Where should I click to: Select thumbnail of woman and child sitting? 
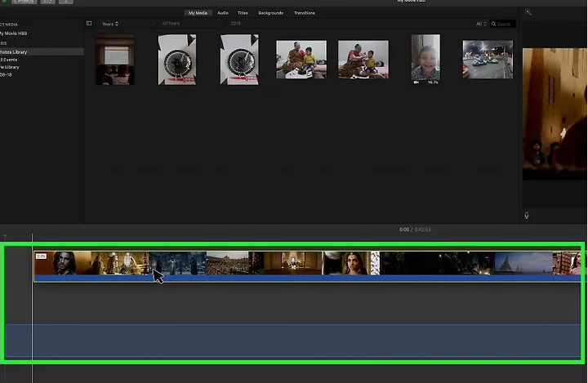[x=301, y=60]
